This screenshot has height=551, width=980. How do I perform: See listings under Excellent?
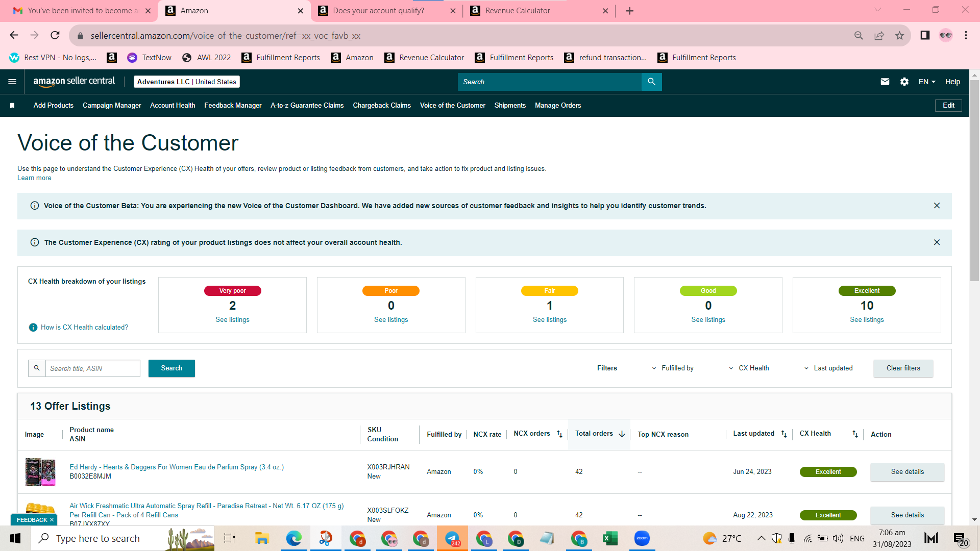click(x=867, y=320)
